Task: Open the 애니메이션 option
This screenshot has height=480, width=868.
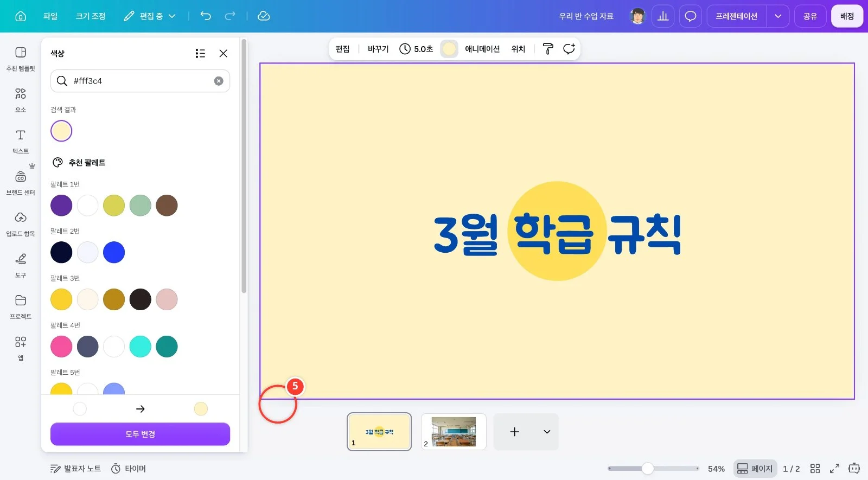Action: [x=482, y=49]
